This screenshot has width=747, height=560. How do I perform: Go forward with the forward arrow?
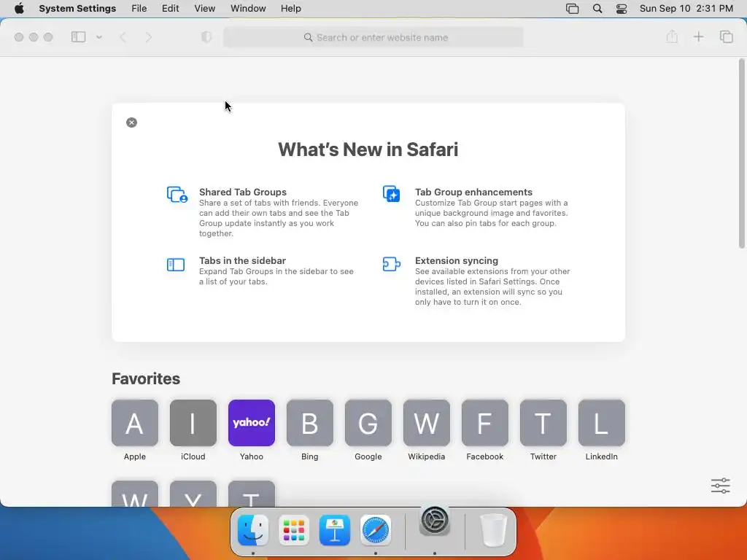149,37
